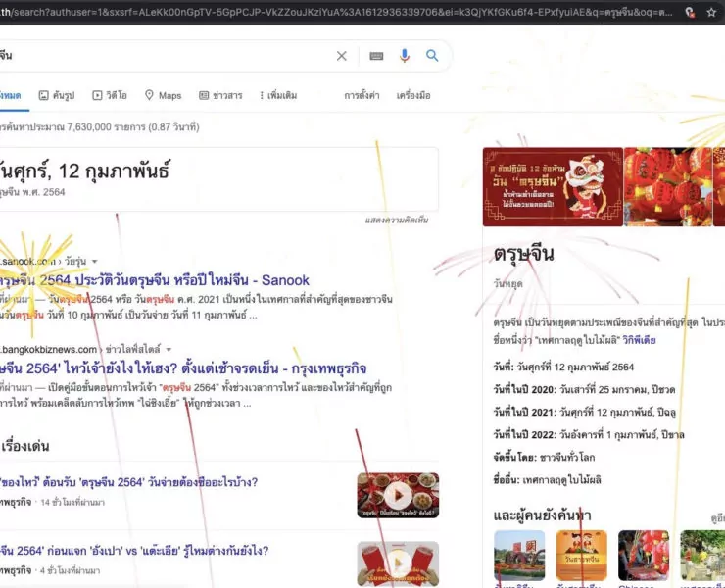Open the orange วันสารทจีน related thumbnail
Viewport: 725px width, 588px height.
tap(581, 555)
